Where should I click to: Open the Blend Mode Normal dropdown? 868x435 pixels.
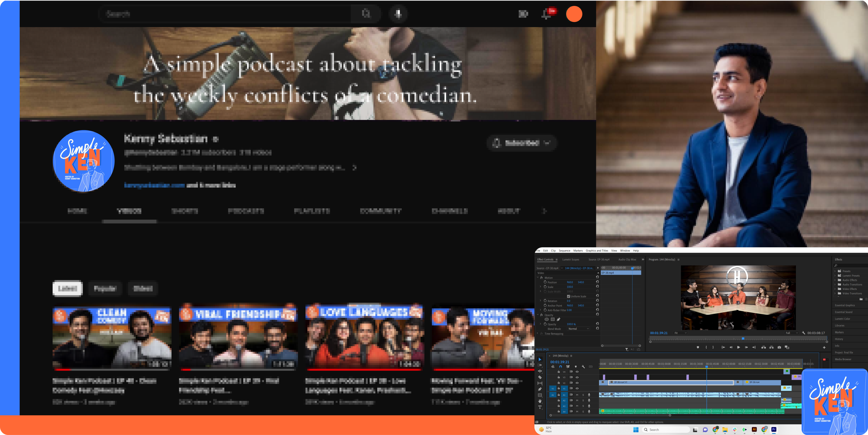click(x=579, y=329)
